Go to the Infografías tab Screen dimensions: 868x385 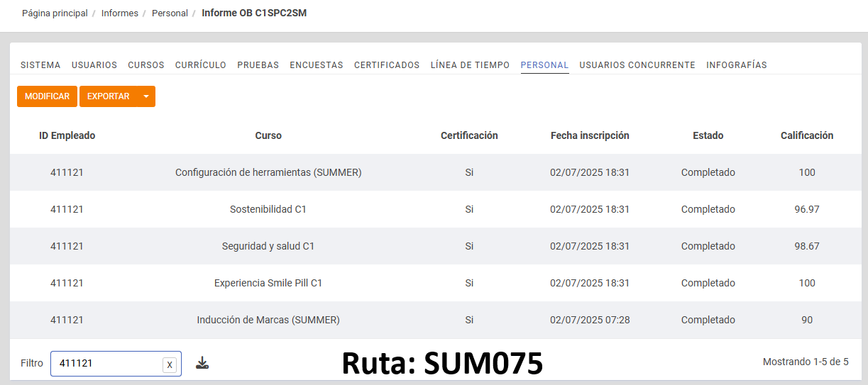pyautogui.click(x=737, y=65)
